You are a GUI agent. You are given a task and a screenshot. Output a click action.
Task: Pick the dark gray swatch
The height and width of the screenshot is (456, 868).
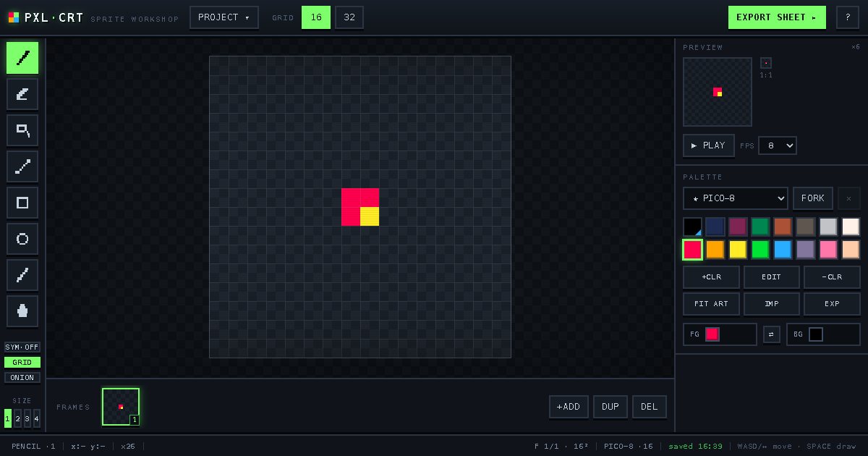(805, 227)
